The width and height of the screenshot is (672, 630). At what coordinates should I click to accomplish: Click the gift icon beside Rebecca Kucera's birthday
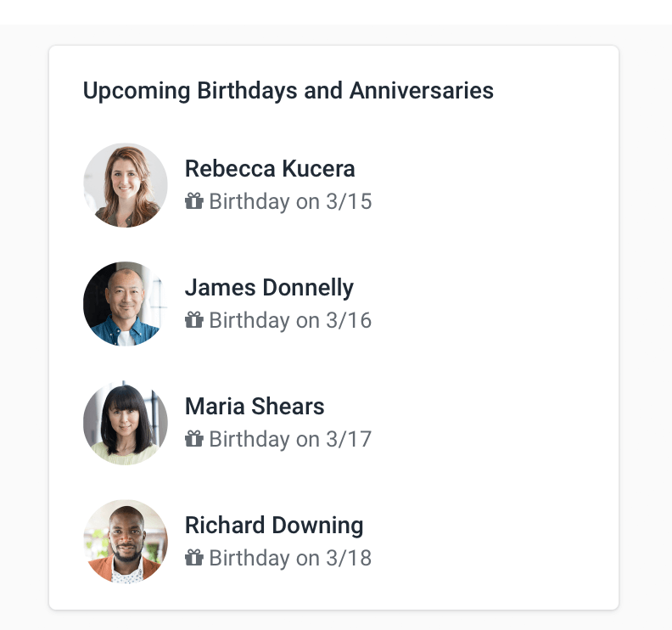coord(194,201)
